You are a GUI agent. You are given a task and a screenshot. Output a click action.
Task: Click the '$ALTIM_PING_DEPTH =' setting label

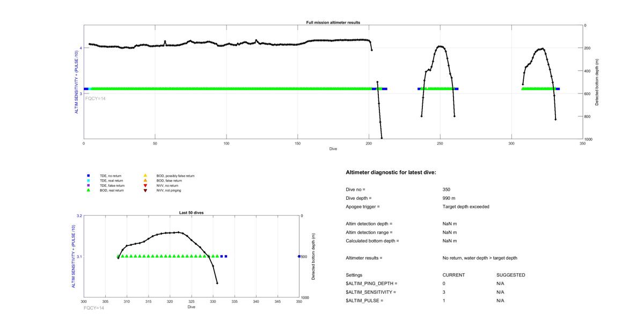[x=371, y=284]
